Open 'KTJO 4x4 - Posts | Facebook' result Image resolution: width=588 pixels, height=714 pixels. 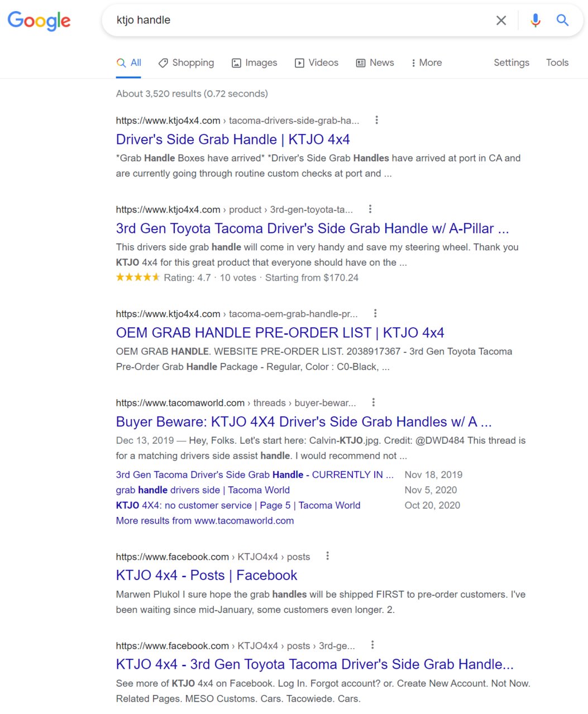click(x=207, y=576)
